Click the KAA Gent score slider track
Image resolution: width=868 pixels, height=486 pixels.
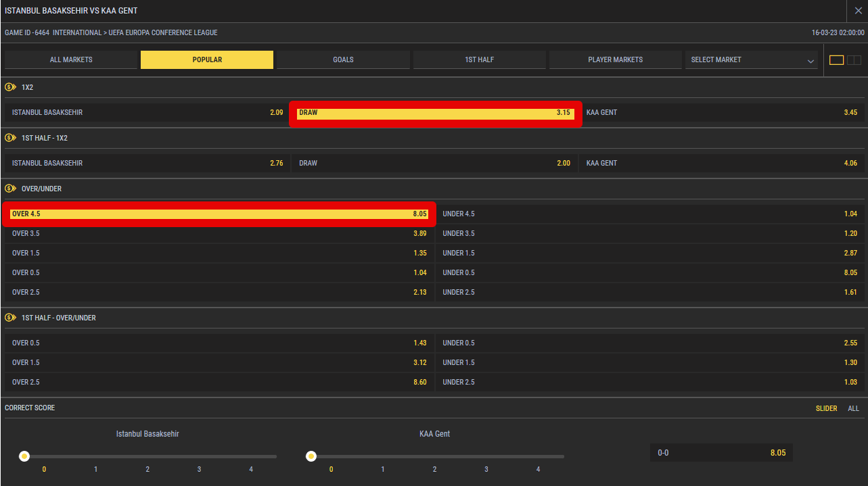pos(436,456)
